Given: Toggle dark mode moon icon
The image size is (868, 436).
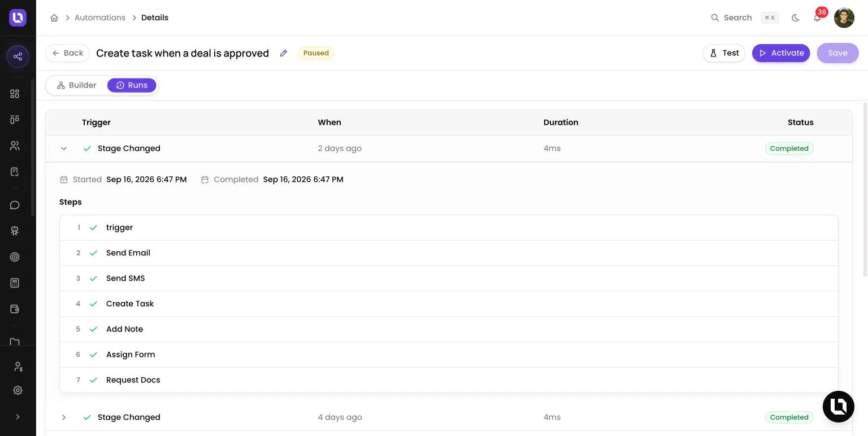Looking at the screenshot, I should click(x=796, y=18).
